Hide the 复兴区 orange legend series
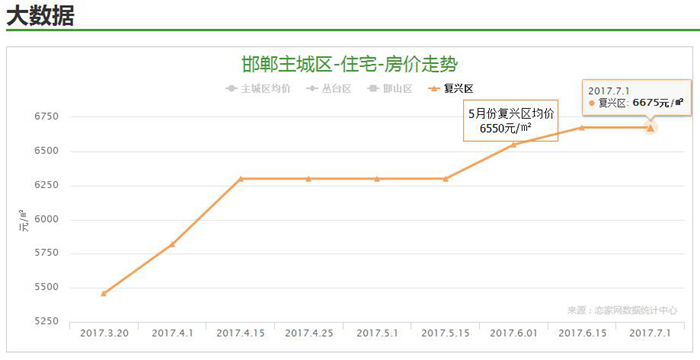The height and width of the screenshot is (360, 700). click(450, 88)
